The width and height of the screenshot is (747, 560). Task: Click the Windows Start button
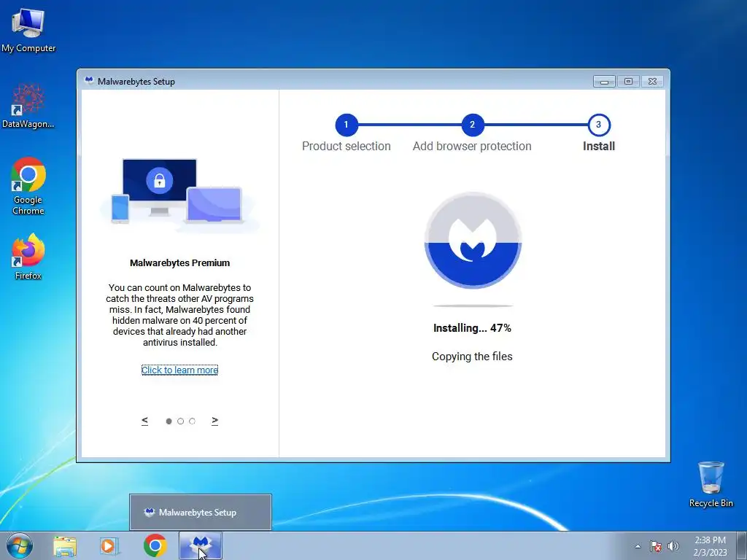(x=20, y=545)
